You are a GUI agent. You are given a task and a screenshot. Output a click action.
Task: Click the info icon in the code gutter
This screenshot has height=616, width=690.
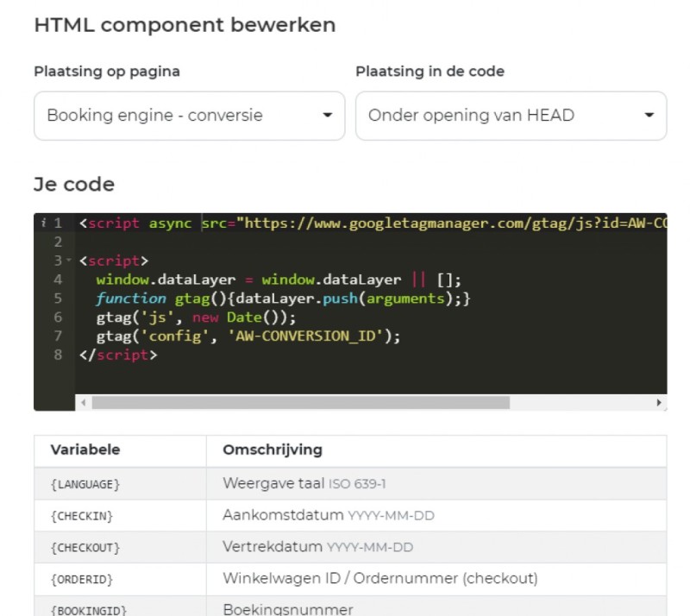tap(43, 223)
